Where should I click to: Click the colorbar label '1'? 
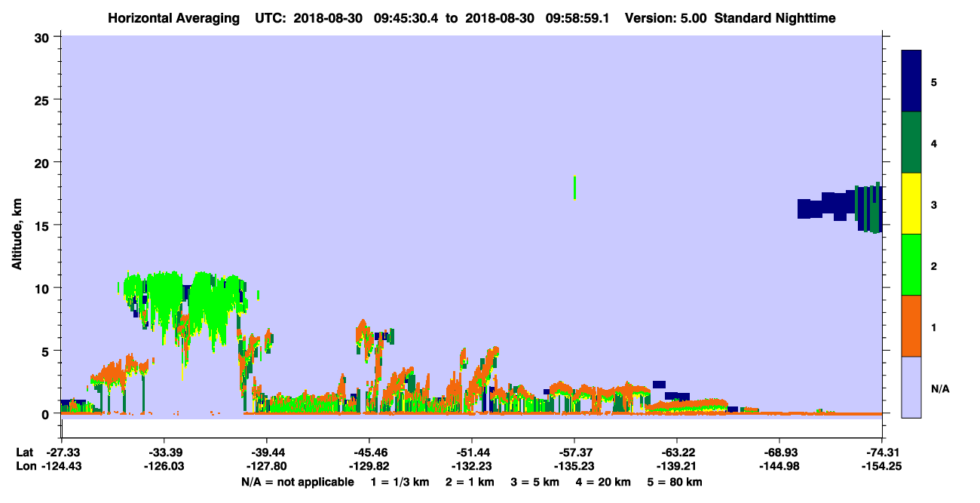tap(934, 327)
